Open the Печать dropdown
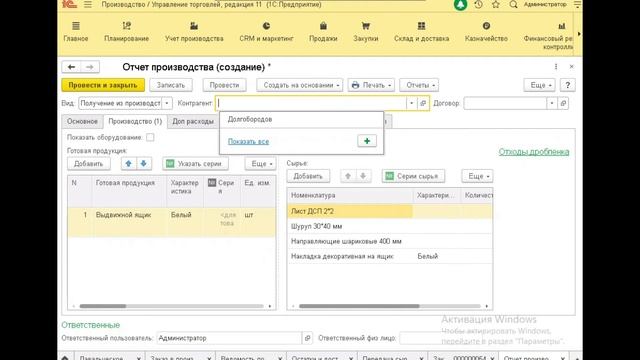Viewport: 640px width, 360px height. pyautogui.click(x=371, y=85)
